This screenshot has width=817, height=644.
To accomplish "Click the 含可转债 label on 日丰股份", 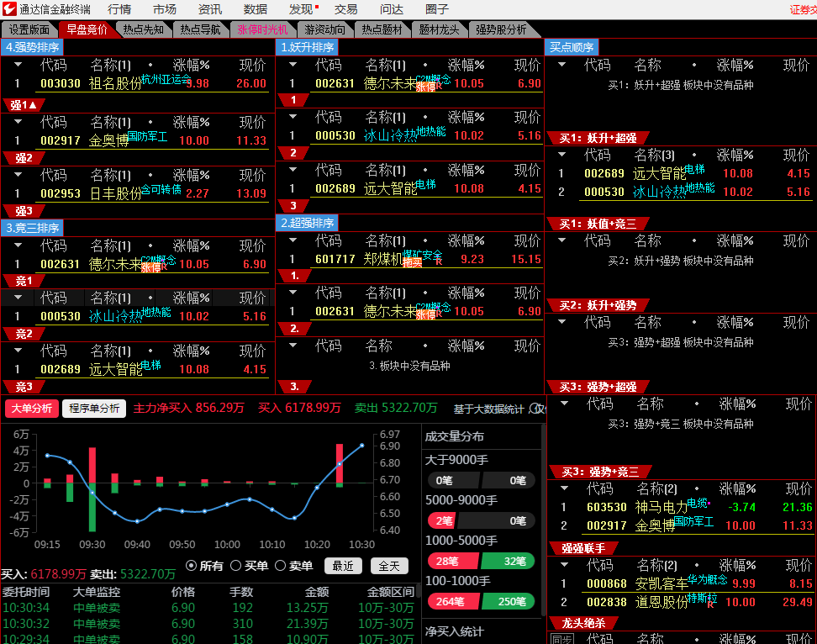I will coord(161,189).
